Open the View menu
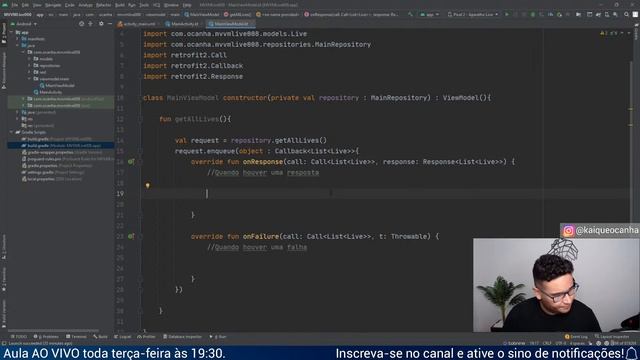640x360 pixels. (x=37, y=5)
